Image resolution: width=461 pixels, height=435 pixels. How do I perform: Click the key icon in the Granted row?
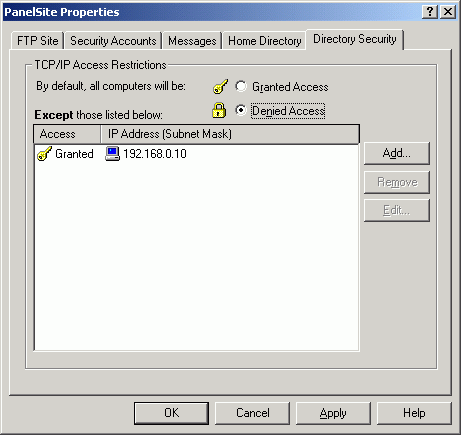point(44,154)
